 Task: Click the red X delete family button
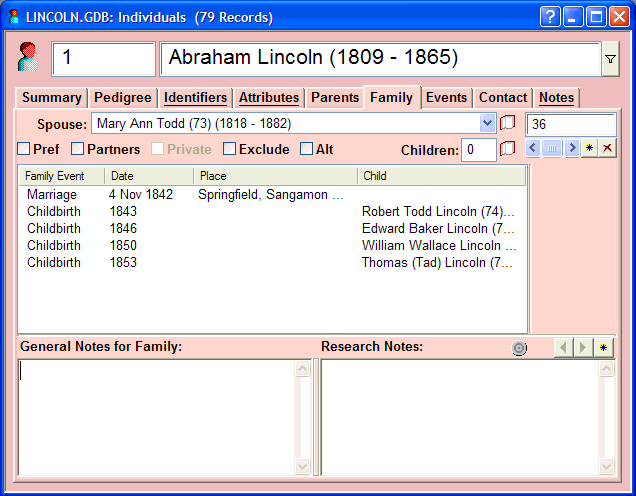click(607, 148)
